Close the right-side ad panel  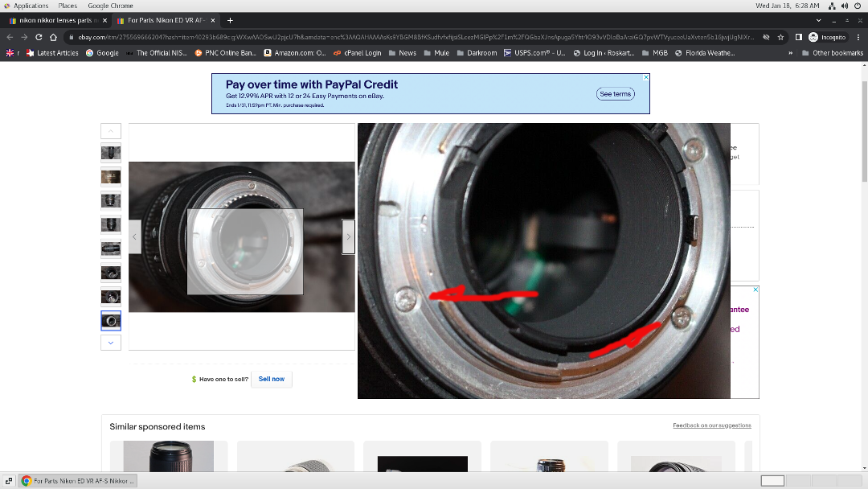tap(755, 290)
